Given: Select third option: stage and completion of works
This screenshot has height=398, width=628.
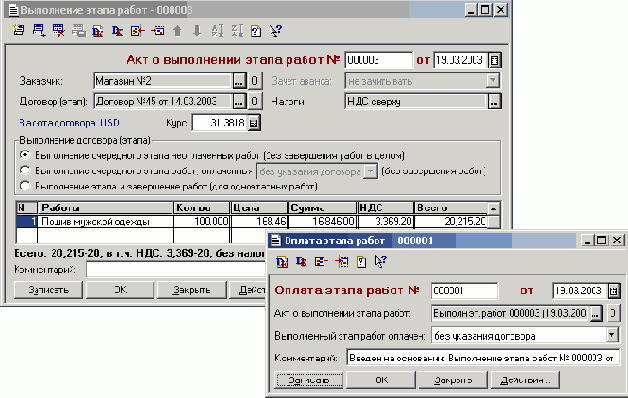Looking at the screenshot, I should coord(25,186).
